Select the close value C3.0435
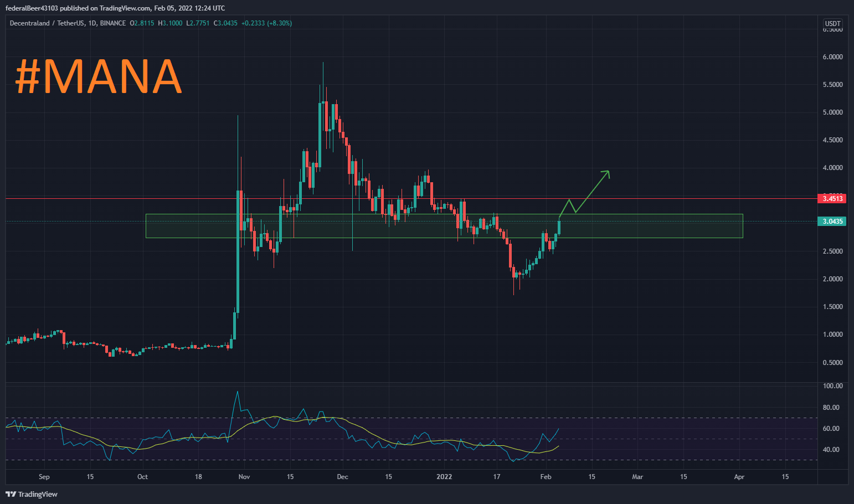 click(x=225, y=23)
